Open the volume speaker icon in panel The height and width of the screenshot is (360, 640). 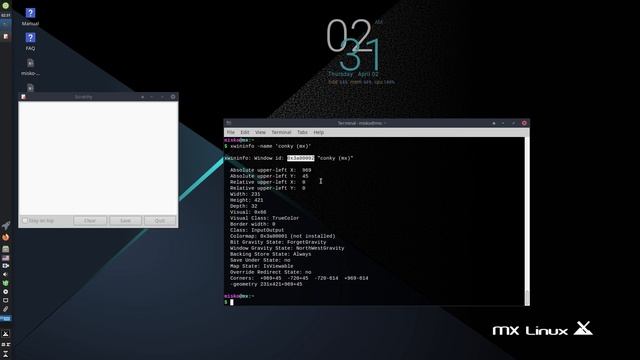click(5, 274)
